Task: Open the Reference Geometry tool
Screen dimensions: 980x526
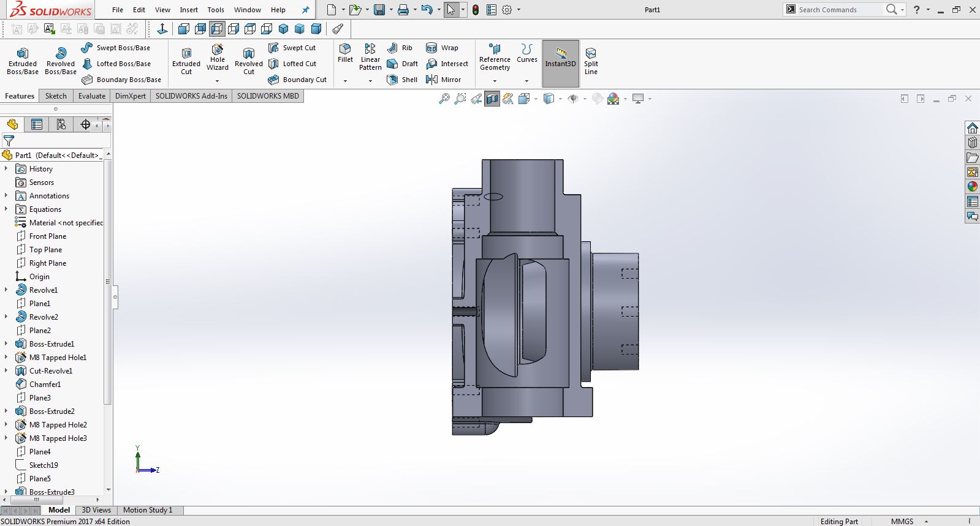Action: pos(495,58)
